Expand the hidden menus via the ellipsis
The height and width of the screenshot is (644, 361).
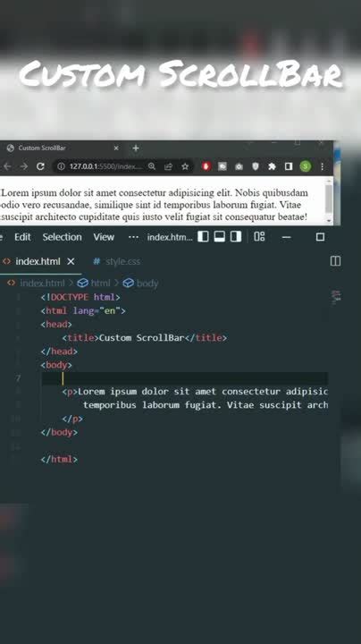(133, 237)
